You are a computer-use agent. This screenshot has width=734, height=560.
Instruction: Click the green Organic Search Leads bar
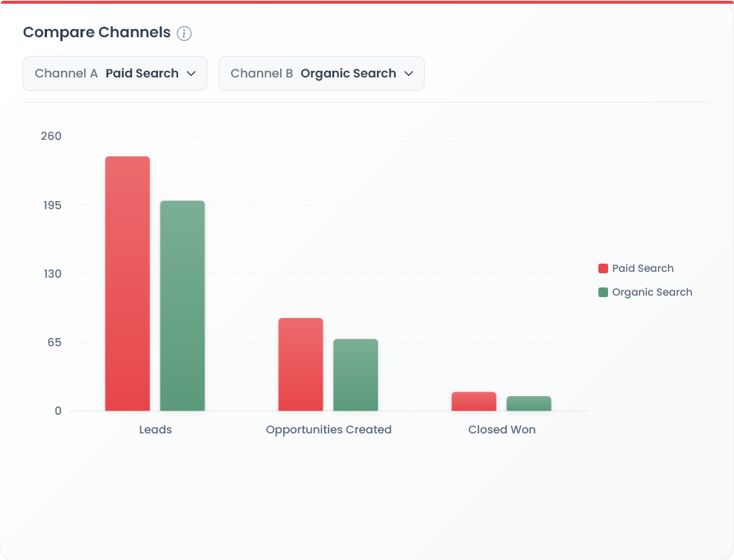183,305
